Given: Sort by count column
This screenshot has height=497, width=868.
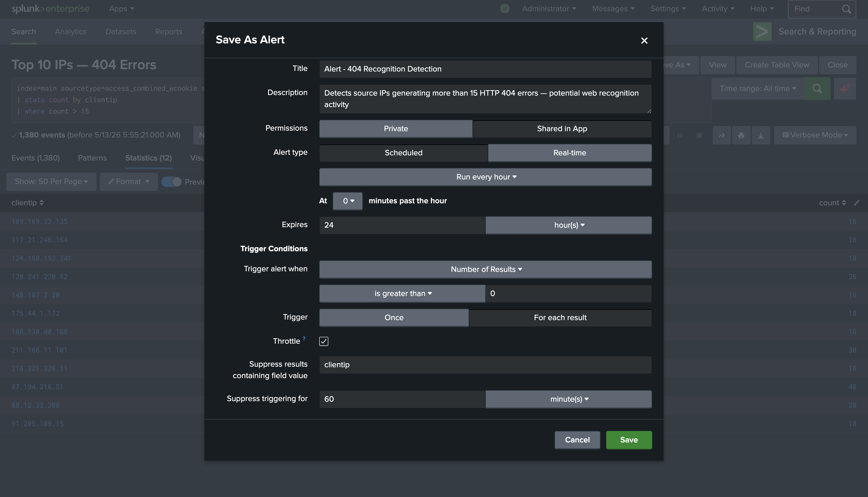Looking at the screenshot, I should [x=832, y=203].
